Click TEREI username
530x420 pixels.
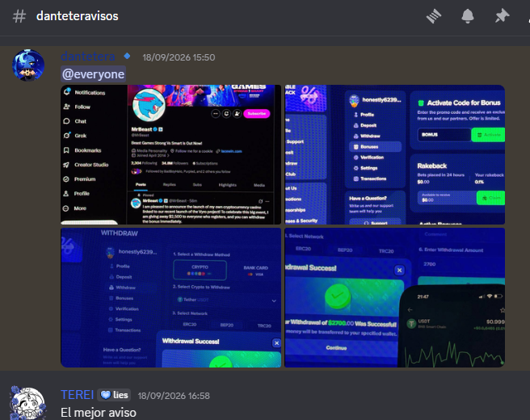pos(77,395)
